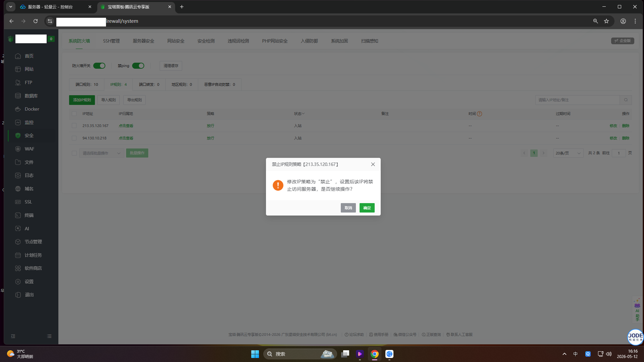Open 设置 gear sidebar icon
The height and width of the screenshot is (362, 644).
tap(18, 282)
